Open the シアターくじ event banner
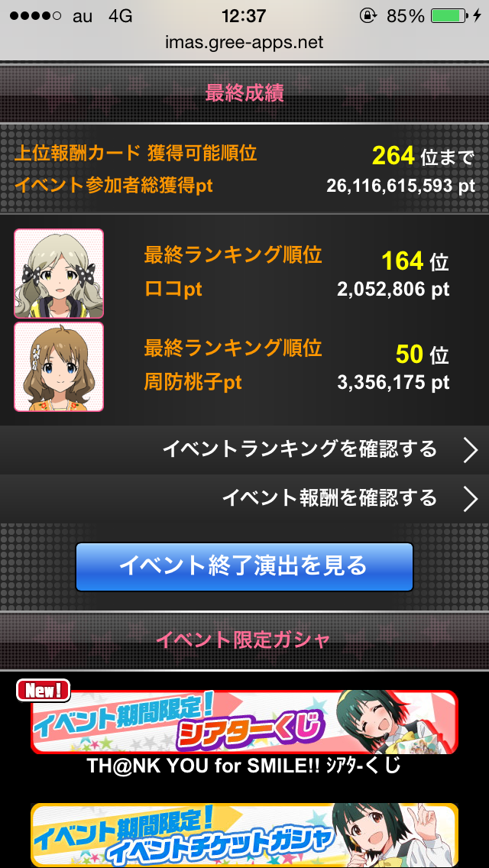 (244, 722)
